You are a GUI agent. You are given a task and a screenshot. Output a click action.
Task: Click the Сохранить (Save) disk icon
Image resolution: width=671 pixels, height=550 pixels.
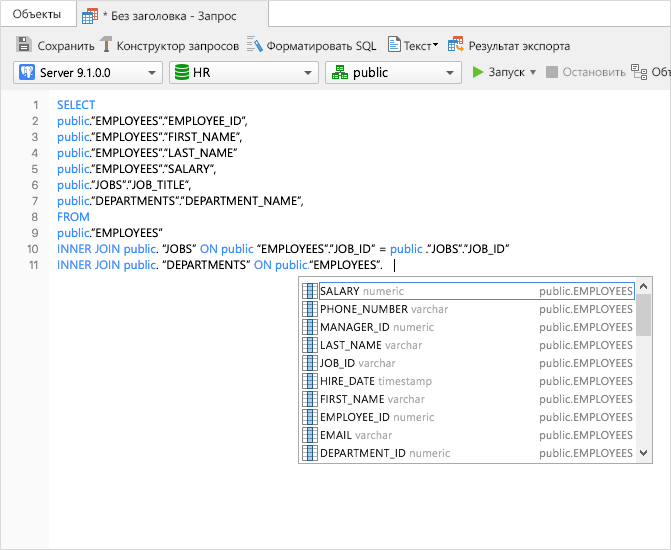click(25, 45)
